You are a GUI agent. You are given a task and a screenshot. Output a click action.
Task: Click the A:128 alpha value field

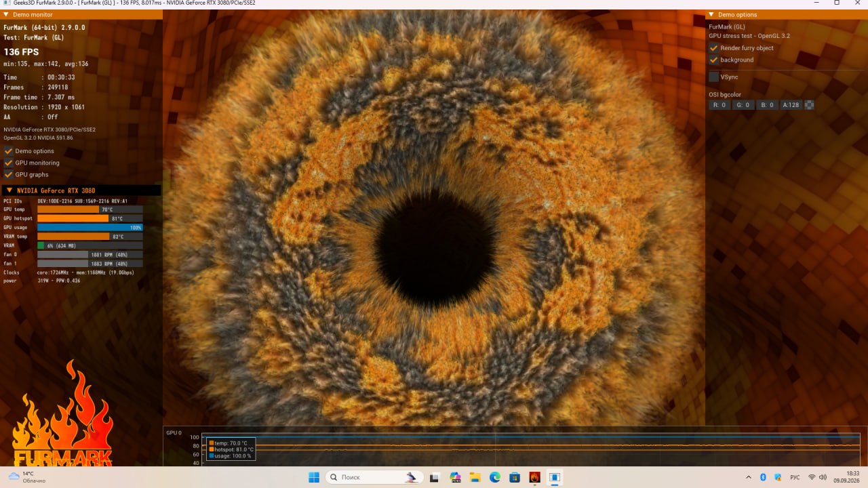tap(791, 105)
